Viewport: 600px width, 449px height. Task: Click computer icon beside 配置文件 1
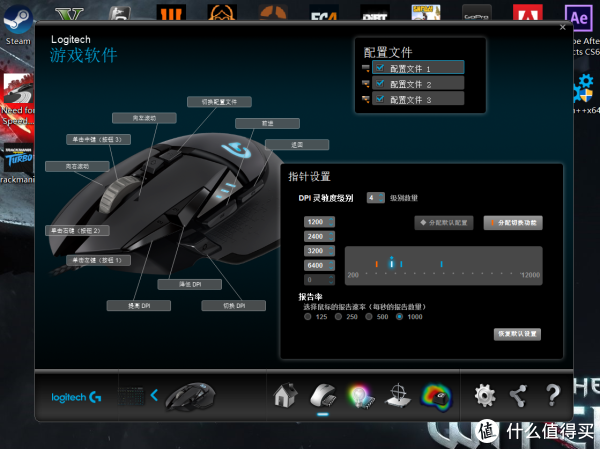point(366,69)
